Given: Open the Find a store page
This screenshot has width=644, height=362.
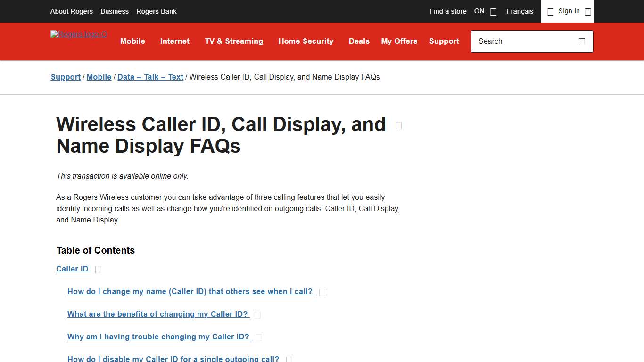Looking at the screenshot, I should pyautogui.click(x=447, y=11).
